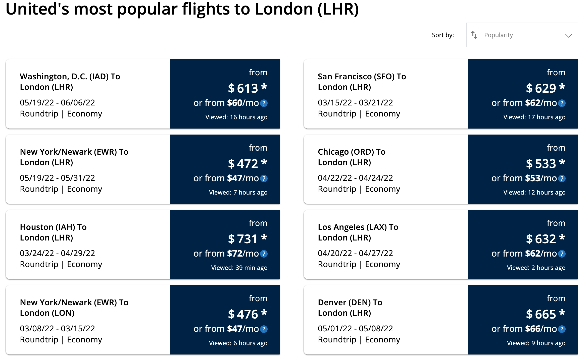This screenshot has width=588, height=364.
Task: Choose the $632 Los Angeles fare
Action: (x=541, y=239)
